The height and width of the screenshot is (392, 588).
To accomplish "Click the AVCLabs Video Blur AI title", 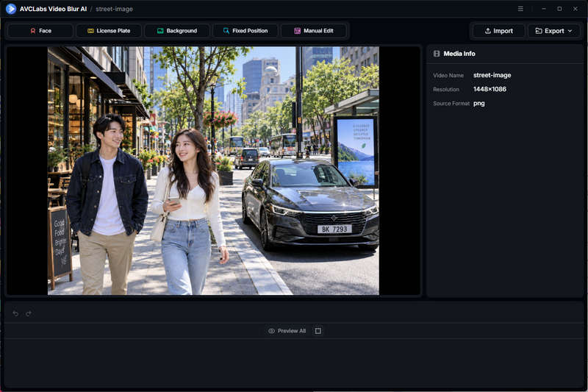I will 53,9.
